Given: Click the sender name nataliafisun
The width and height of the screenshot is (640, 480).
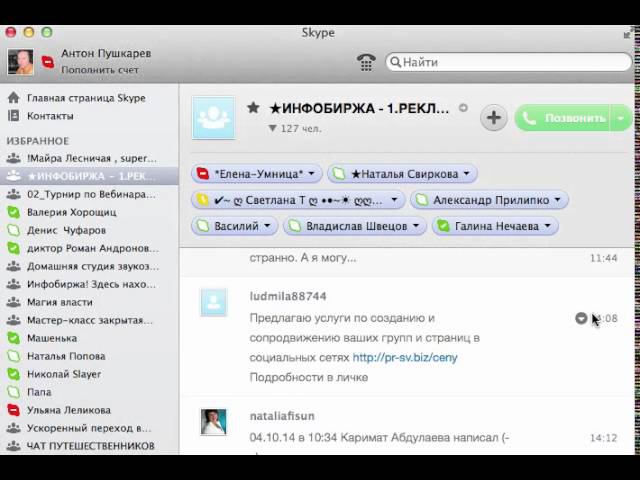Looking at the screenshot, I should (x=282, y=416).
